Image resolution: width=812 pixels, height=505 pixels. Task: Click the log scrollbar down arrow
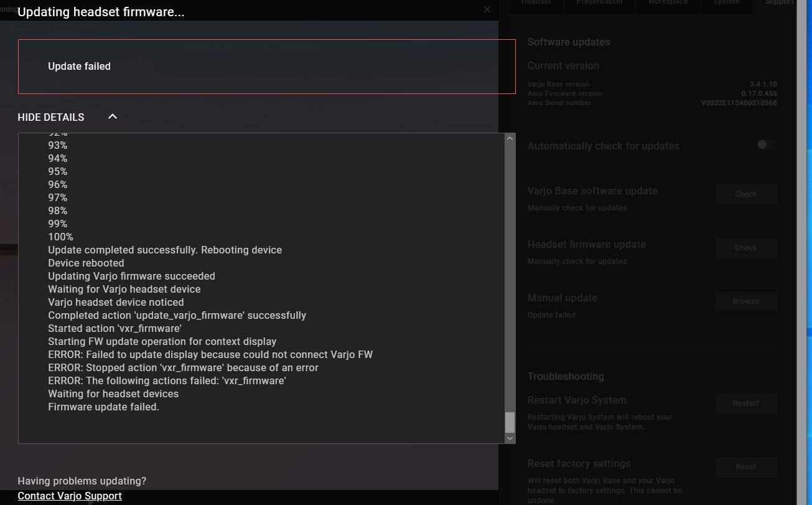pyautogui.click(x=510, y=438)
